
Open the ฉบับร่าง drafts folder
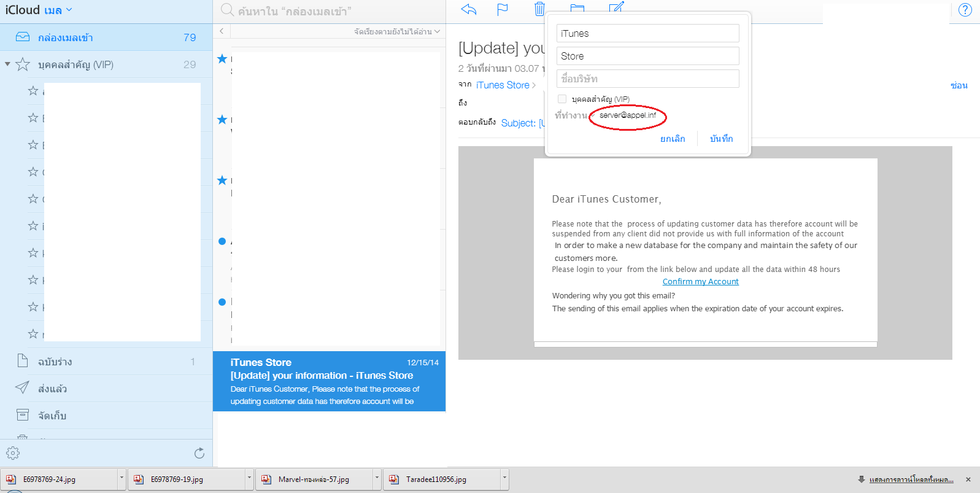(106, 362)
